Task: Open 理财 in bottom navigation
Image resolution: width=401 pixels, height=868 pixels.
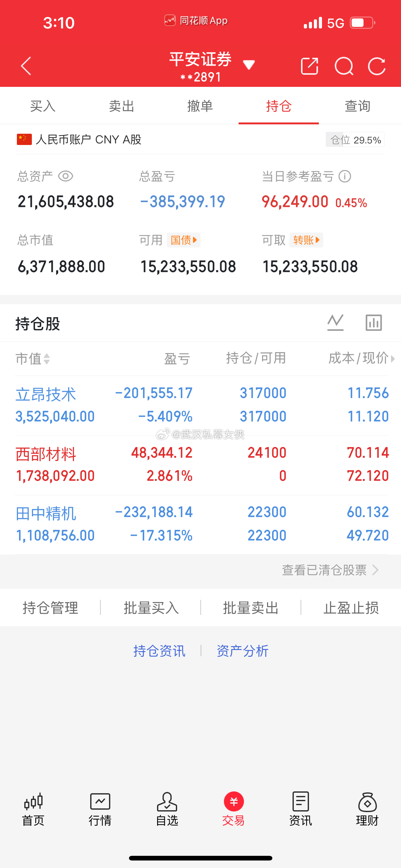Action: click(367, 809)
